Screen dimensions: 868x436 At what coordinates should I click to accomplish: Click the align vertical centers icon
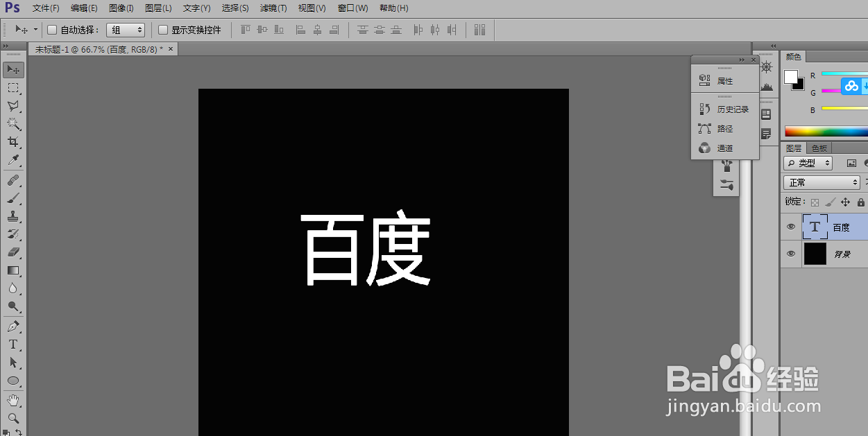pyautogui.click(x=262, y=30)
